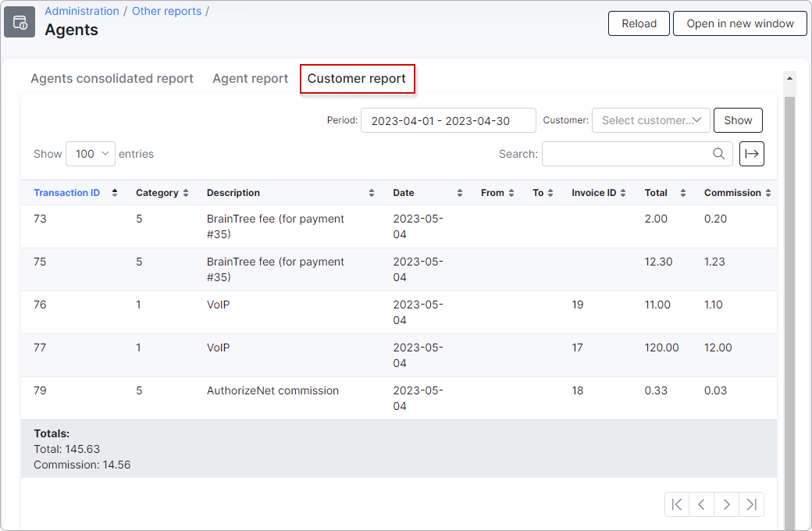Click Commission: 14.56 summary text

tap(82, 465)
